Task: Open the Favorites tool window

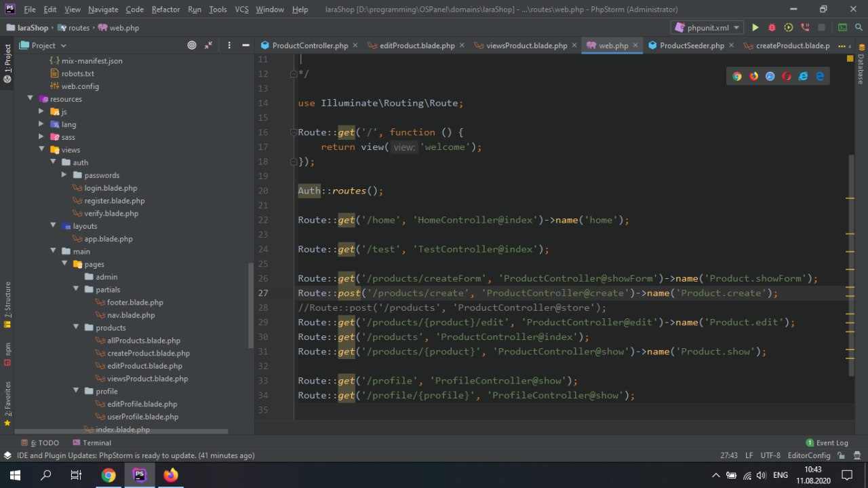Action: 7,404
